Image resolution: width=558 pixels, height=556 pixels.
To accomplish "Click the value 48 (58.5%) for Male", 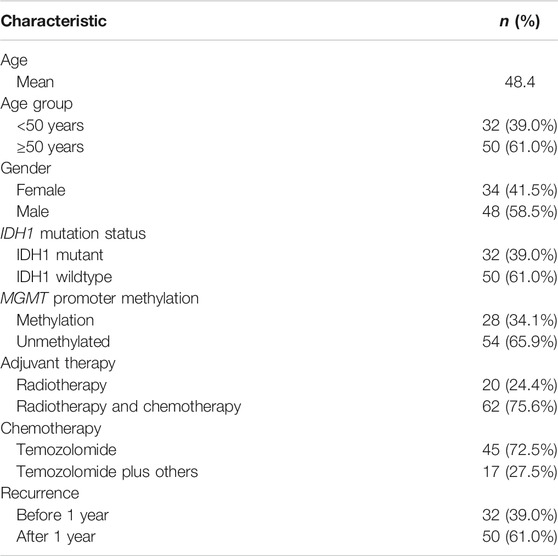I will point(520,212).
